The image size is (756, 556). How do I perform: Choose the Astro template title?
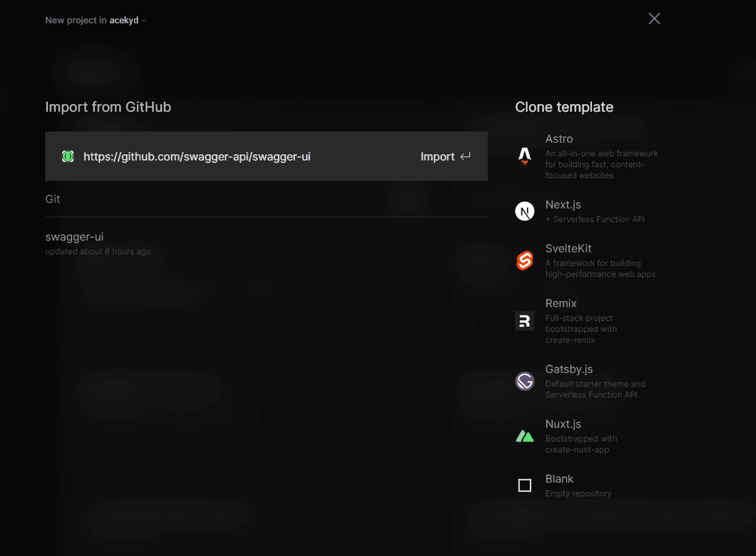(559, 139)
